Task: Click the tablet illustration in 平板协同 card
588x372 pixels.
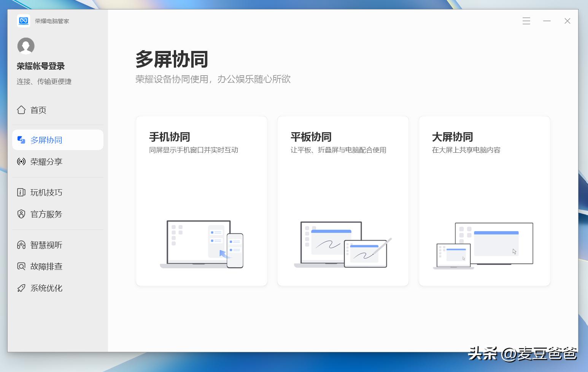Action: click(x=342, y=244)
